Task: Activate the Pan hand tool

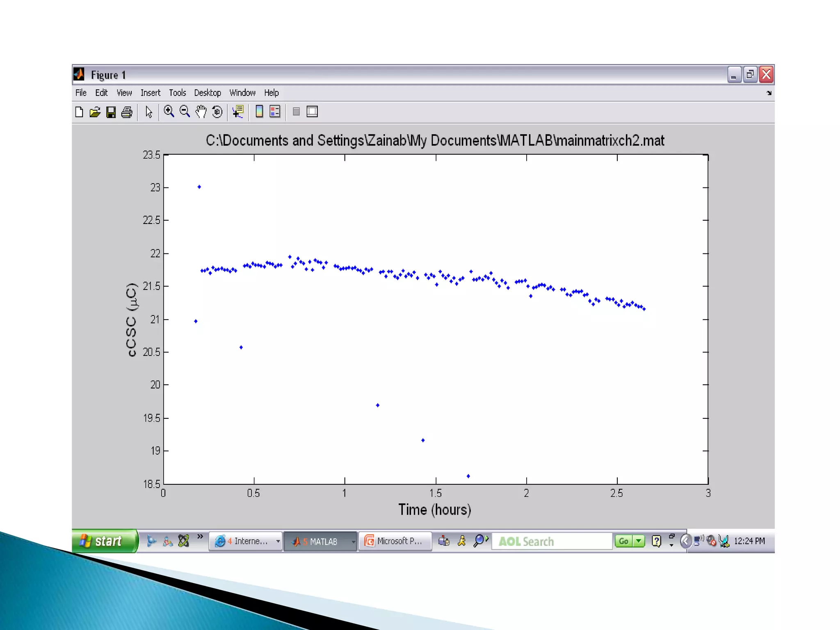Action: tap(201, 112)
